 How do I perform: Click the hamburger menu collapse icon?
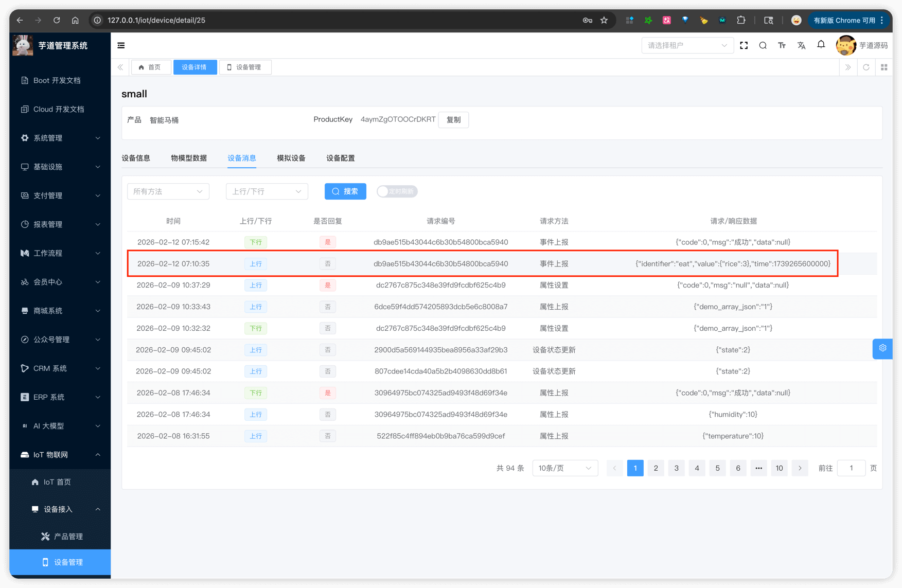coord(121,45)
